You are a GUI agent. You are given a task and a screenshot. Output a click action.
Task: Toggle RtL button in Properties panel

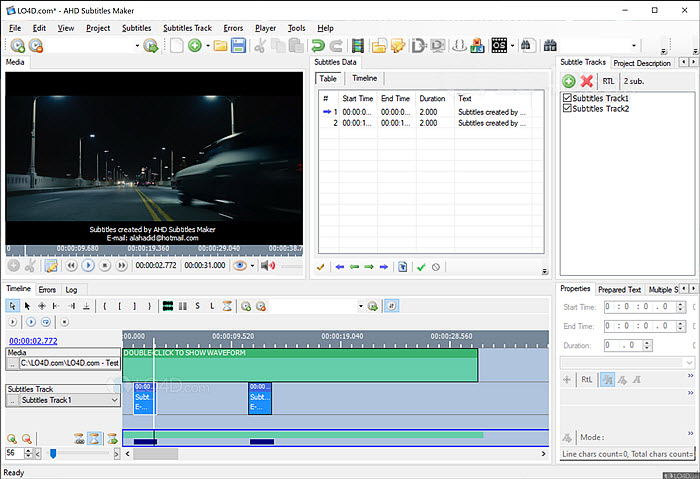586,380
